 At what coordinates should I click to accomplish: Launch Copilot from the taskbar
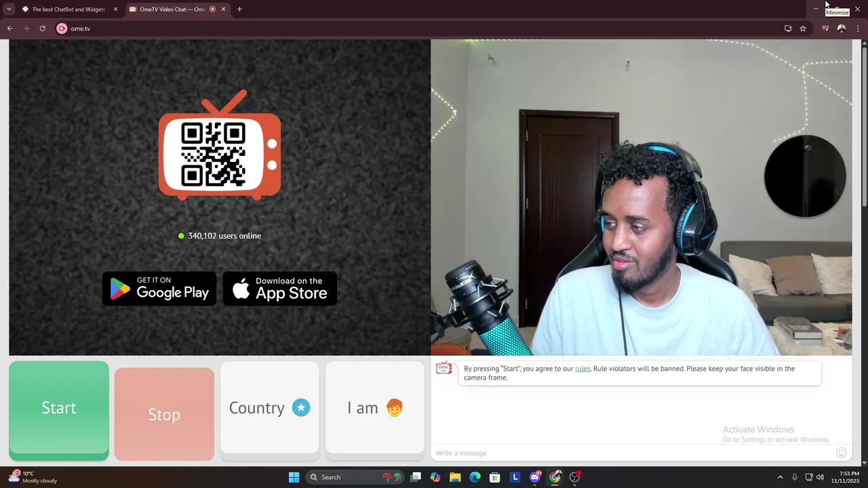(x=435, y=477)
